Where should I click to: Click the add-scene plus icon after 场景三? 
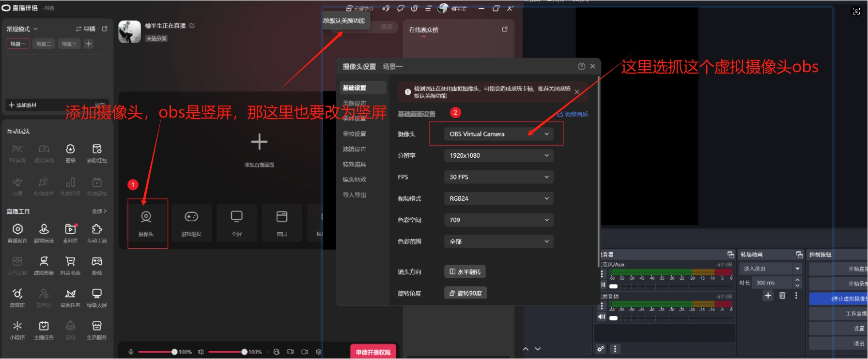[89, 44]
